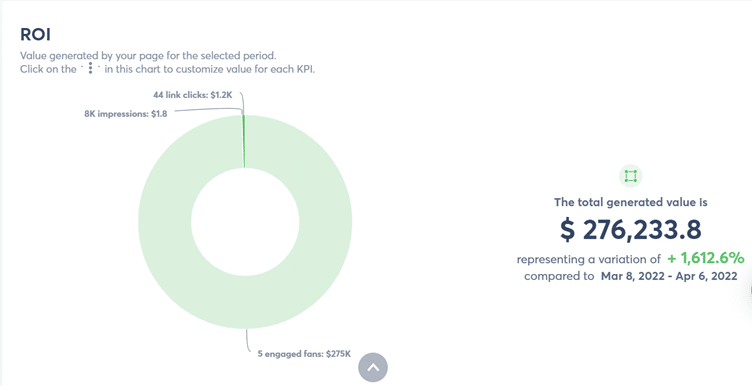Screen dimensions: 752x386
Task: Click 'The total generated value is' text
Action: coord(631,202)
